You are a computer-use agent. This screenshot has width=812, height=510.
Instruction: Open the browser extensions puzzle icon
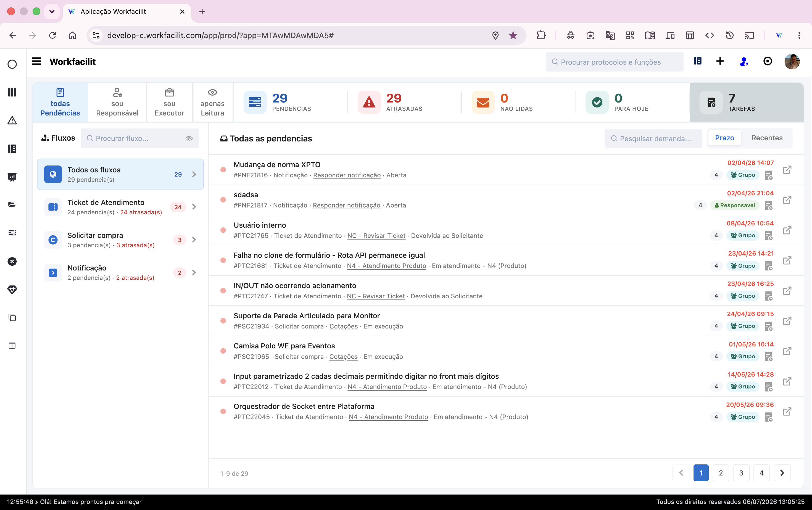(541, 35)
